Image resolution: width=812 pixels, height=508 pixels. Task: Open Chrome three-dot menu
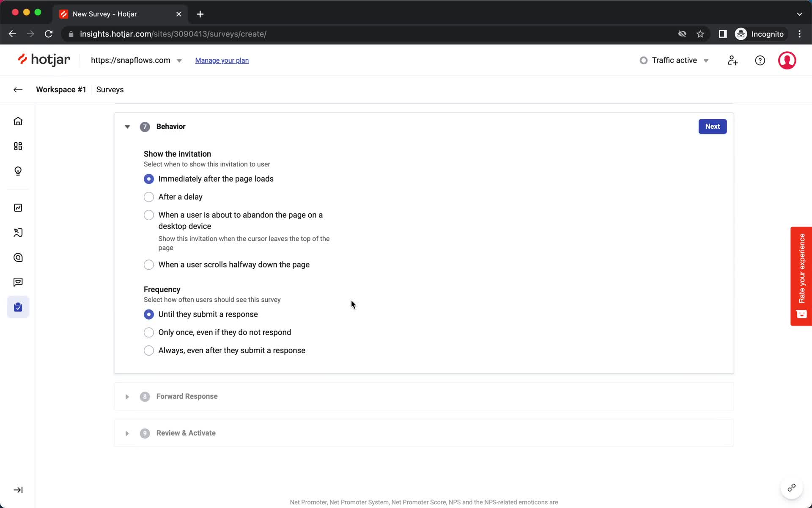point(799,34)
